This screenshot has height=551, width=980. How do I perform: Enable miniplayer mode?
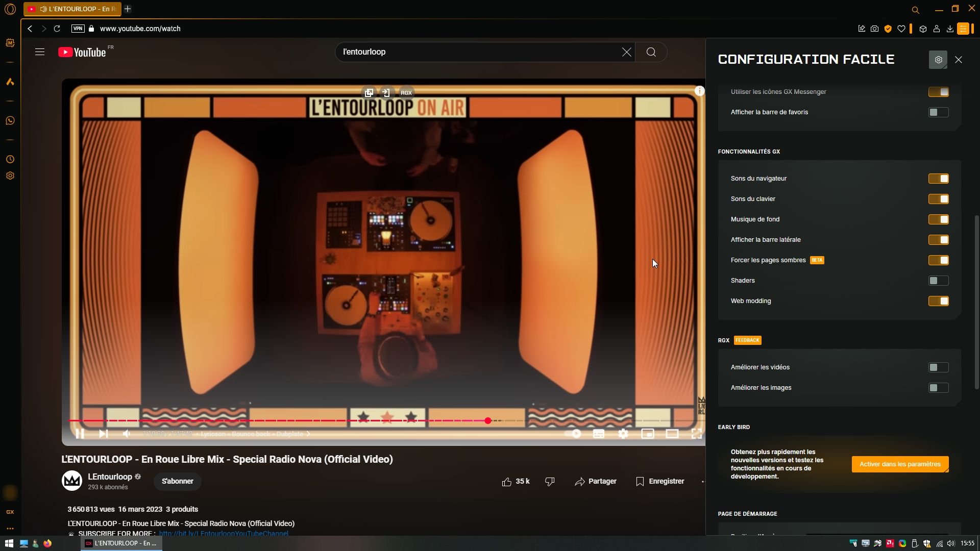648,434
